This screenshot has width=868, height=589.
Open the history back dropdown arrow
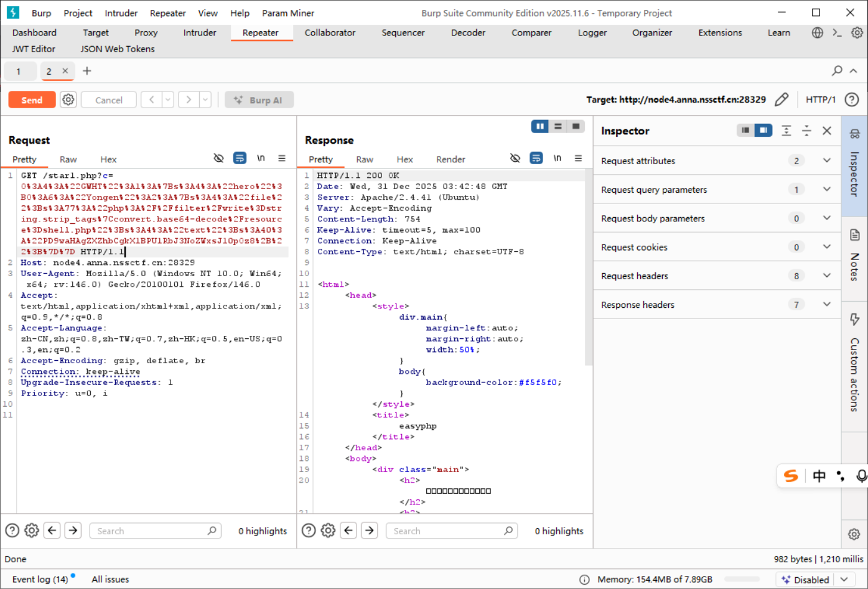click(x=168, y=100)
